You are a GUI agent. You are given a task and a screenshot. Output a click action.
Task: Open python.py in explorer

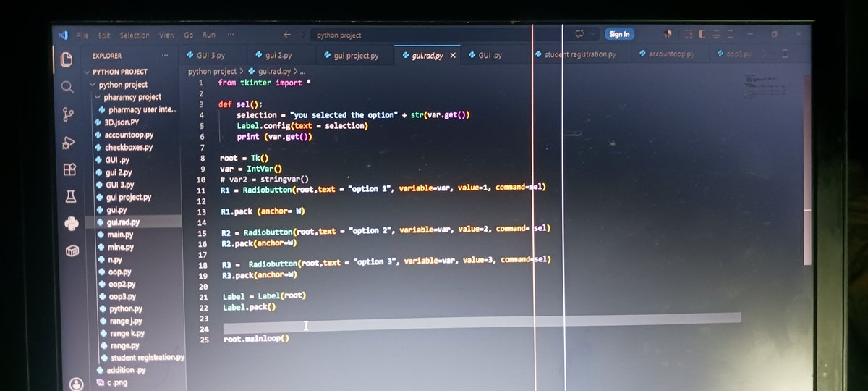[x=126, y=309]
